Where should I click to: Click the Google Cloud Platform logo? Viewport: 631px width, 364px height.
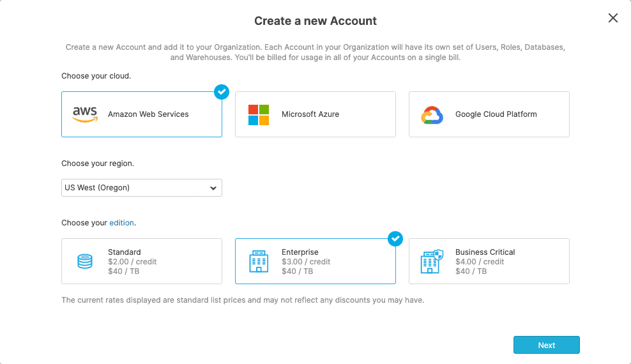[x=432, y=115]
